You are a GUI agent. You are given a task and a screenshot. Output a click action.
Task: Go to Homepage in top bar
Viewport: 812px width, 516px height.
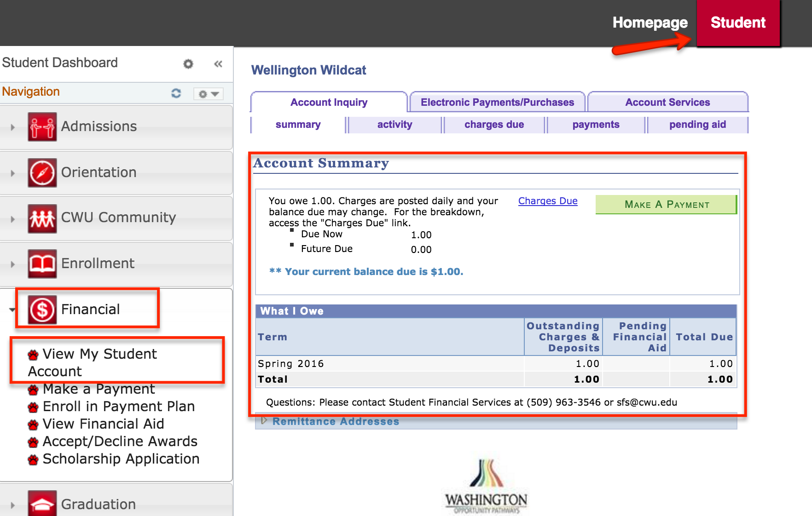[650, 23]
